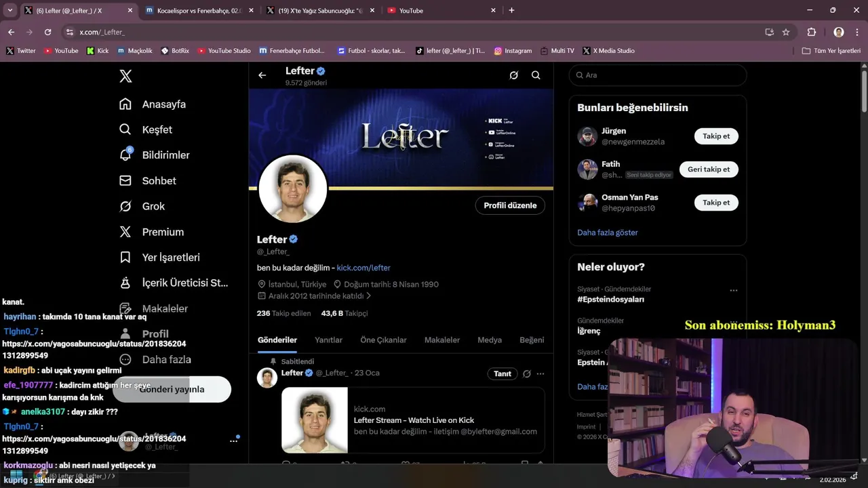Image resolution: width=868 pixels, height=488 pixels.
Task: Open Daha fazla göster link
Action: pyautogui.click(x=608, y=232)
